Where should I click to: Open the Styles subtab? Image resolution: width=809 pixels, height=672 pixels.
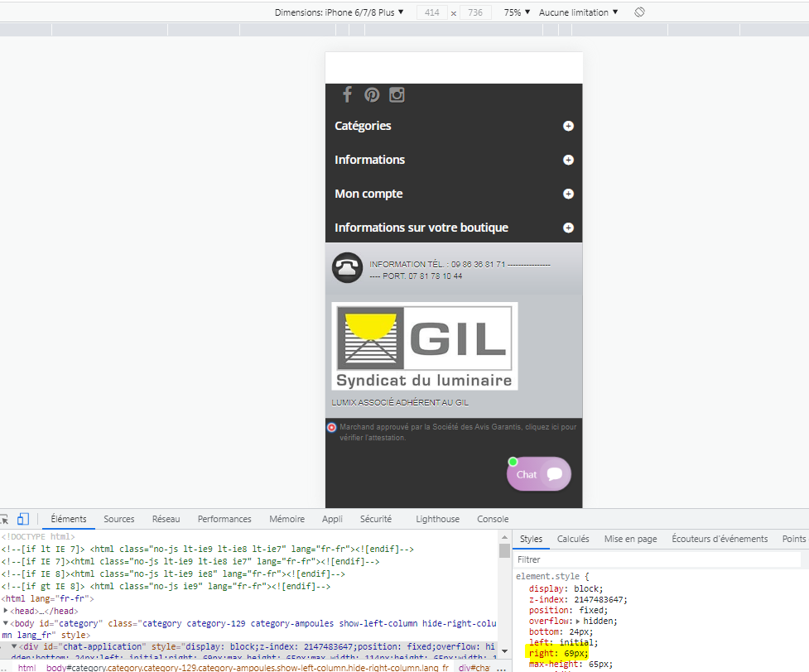tap(531, 539)
